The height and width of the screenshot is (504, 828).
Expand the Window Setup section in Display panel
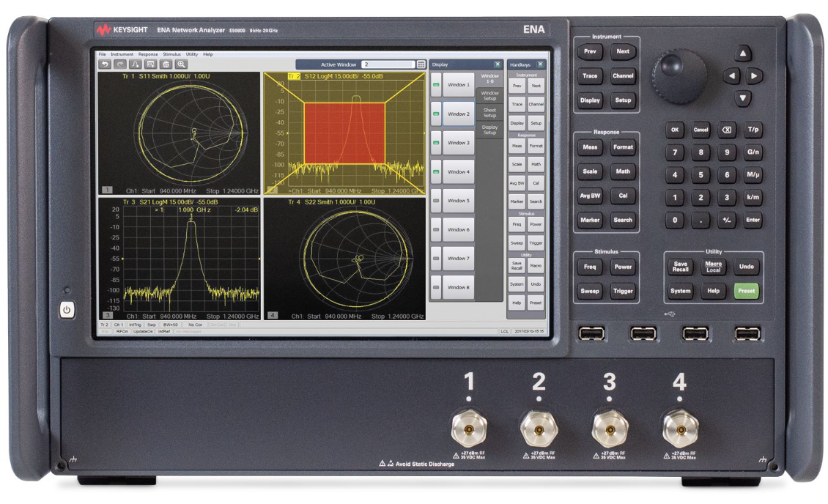tap(490, 96)
